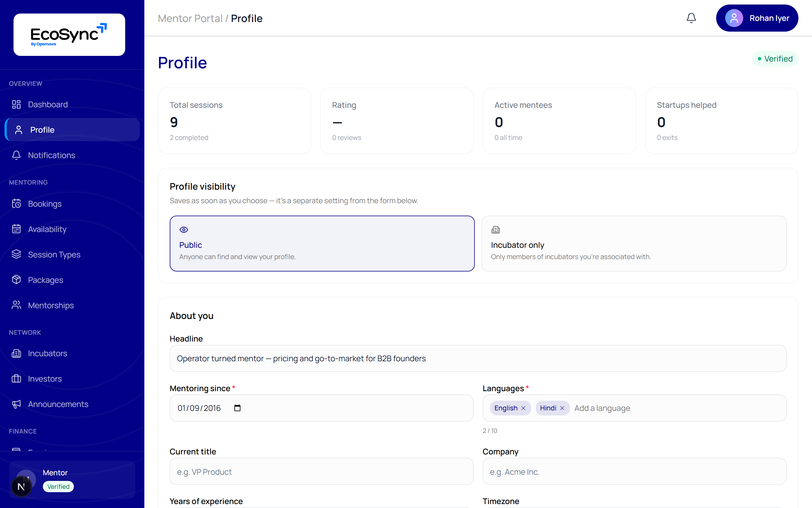
Task: Navigate to Announcements section
Action: 72,404
